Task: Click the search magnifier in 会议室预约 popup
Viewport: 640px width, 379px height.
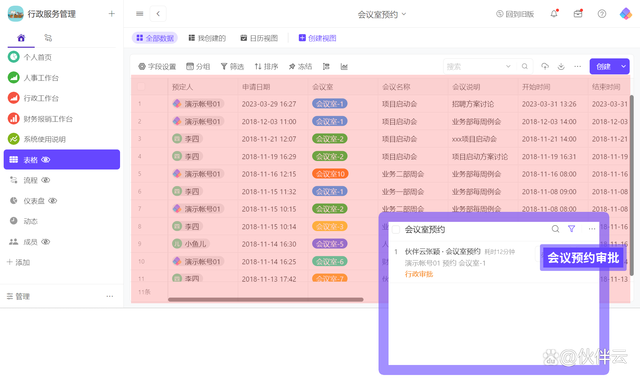Action: tap(556, 229)
